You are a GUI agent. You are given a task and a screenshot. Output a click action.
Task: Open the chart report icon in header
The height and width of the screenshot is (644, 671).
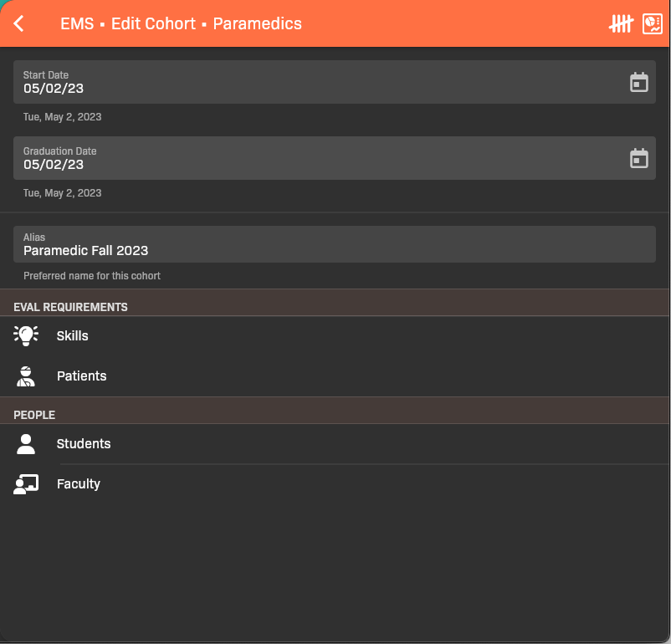point(652,24)
